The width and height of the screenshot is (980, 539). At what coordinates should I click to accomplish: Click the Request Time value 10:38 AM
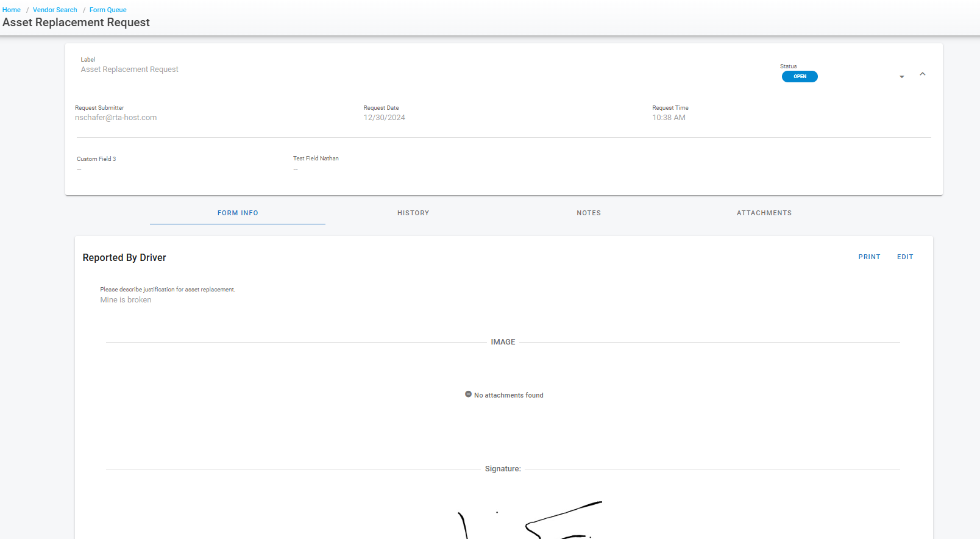[669, 118]
